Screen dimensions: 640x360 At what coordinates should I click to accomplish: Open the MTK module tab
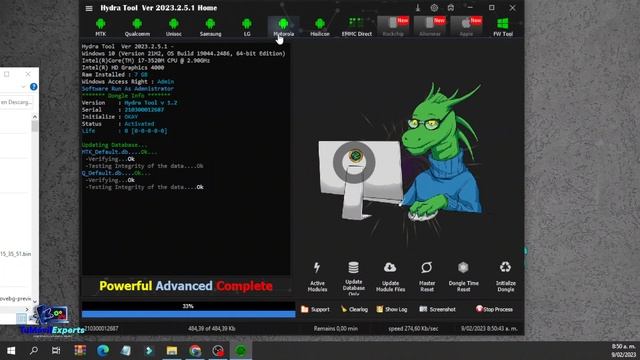click(100, 27)
